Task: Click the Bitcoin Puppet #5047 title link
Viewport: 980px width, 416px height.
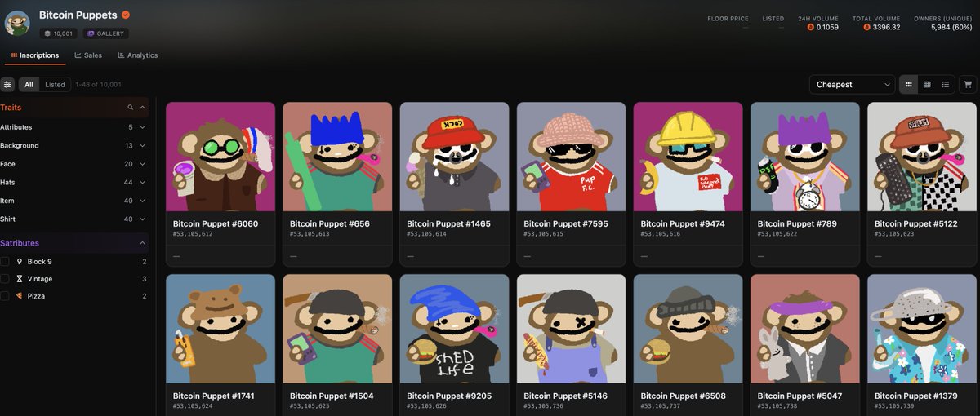Action: point(799,396)
